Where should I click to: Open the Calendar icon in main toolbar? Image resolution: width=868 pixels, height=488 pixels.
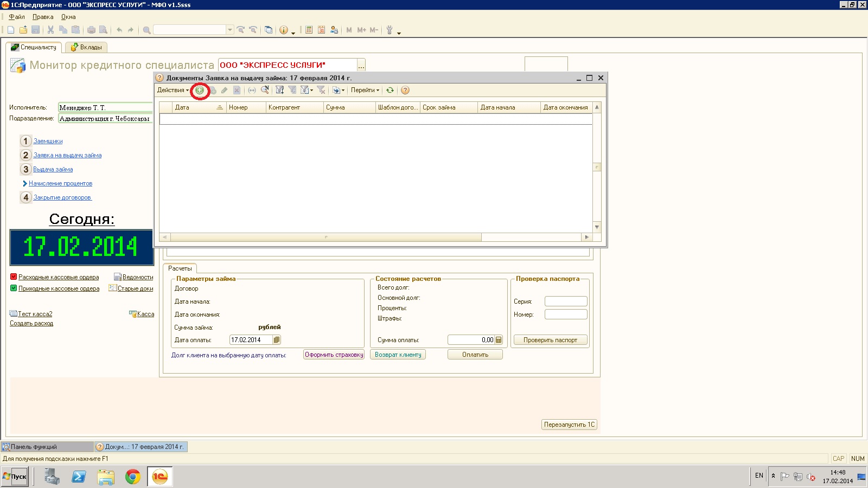click(321, 30)
